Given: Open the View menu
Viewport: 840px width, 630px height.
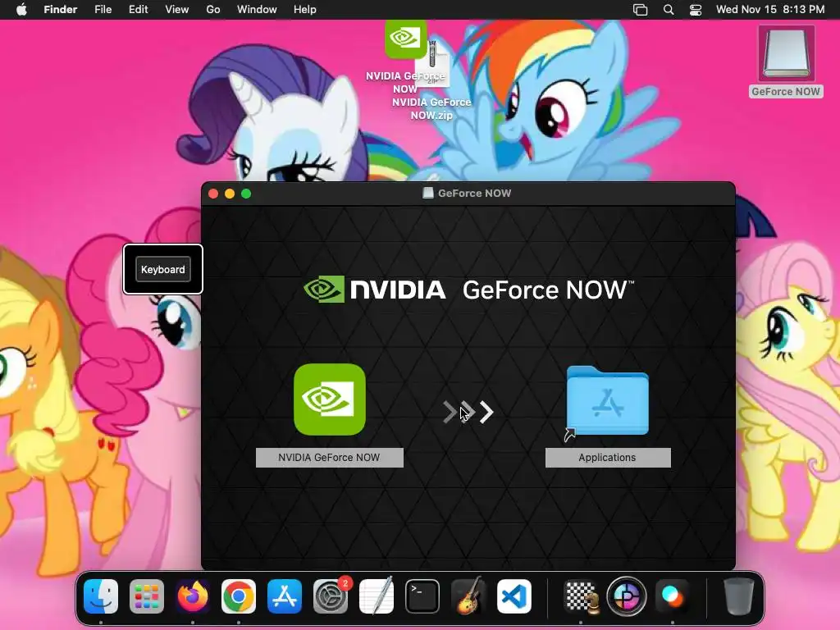Looking at the screenshot, I should 177,10.
